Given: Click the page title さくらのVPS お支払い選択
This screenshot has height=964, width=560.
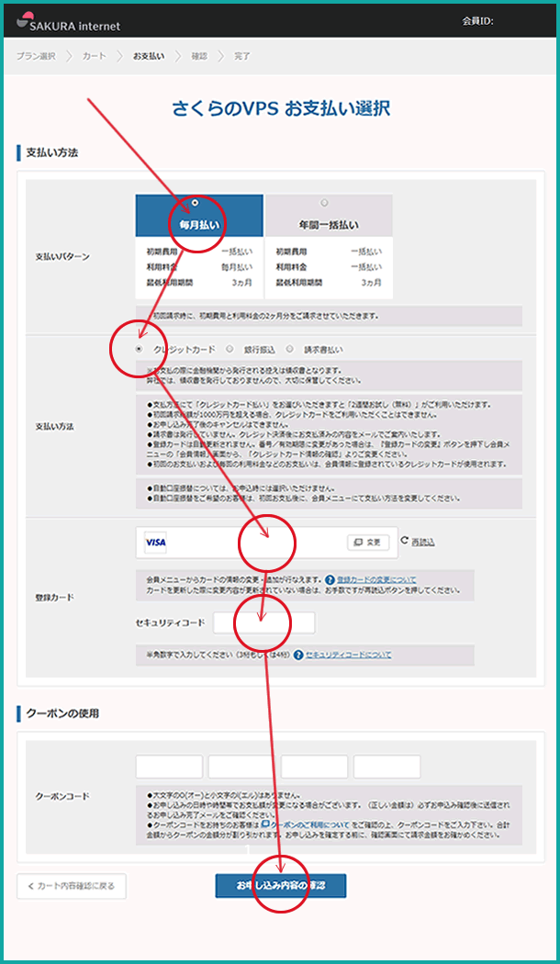Looking at the screenshot, I should click(x=281, y=108).
